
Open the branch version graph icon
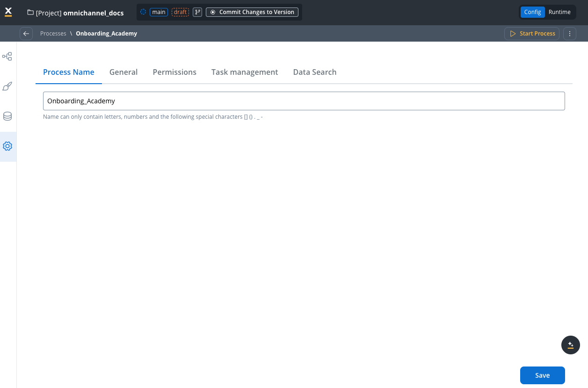coord(197,12)
